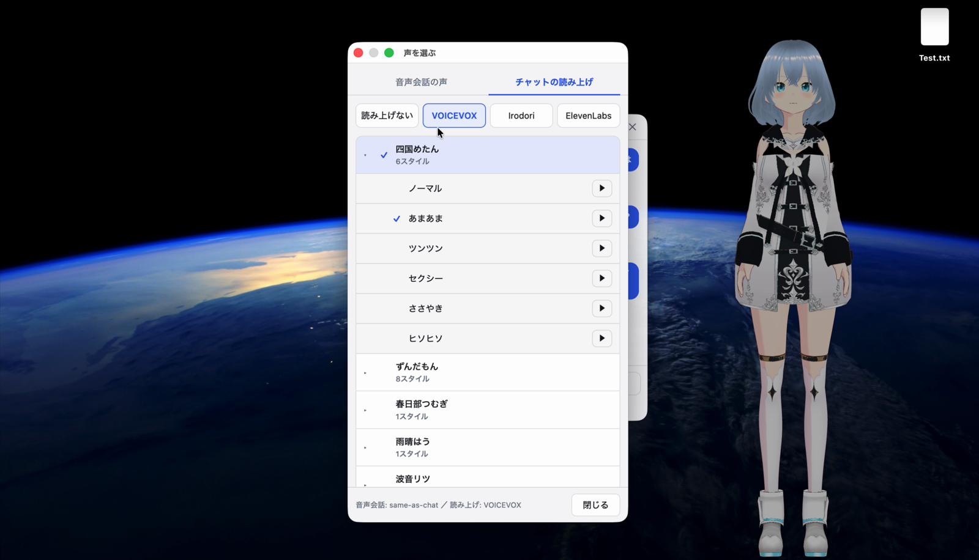Close the 声を選ぶ window with red button
The height and width of the screenshot is (560, 979).
(359, 53)
